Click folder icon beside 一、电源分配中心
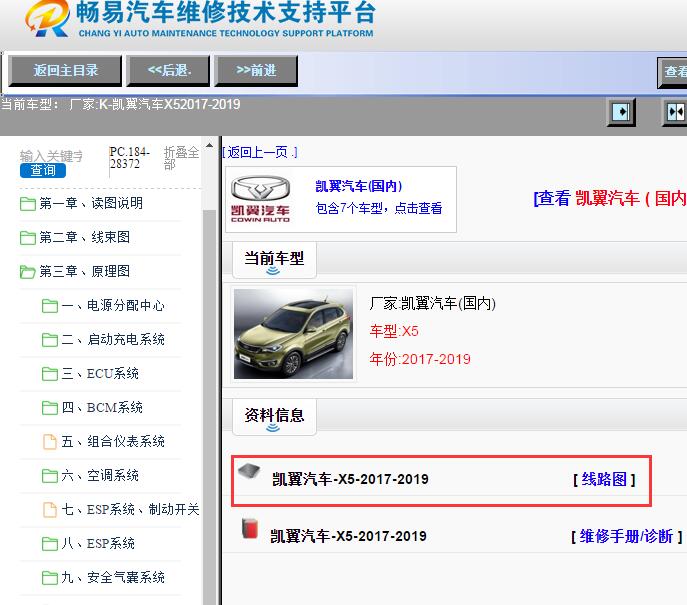The height and width of the screenshot is (605, 687). pos(50,306)
